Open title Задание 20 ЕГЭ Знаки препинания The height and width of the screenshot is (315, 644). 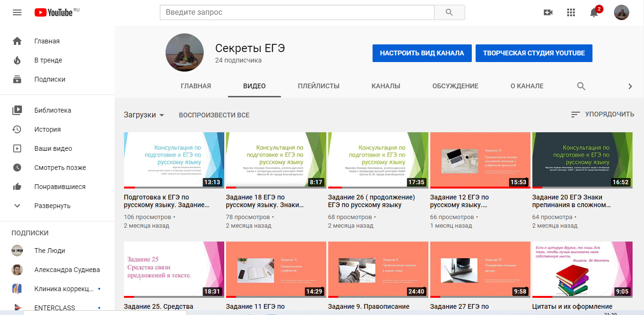(571, 201)
